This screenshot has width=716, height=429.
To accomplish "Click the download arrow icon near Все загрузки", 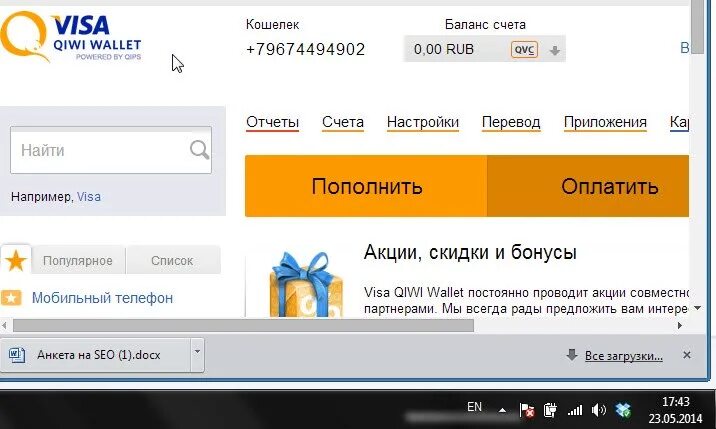I will pyautogui.click(x=572, y=355).
